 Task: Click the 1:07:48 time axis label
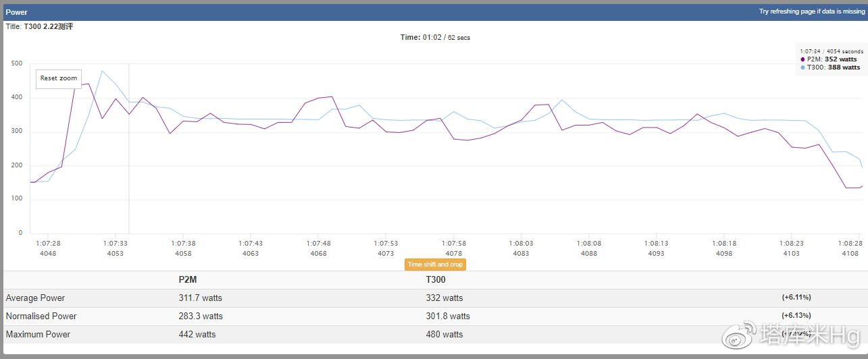[x=318, y=244]
